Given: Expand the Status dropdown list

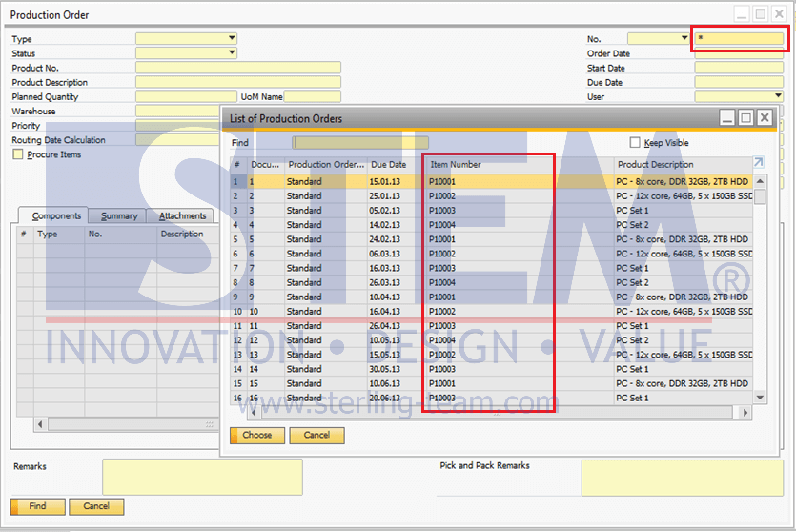Looking at the screenshot, I should coord(232,53).
